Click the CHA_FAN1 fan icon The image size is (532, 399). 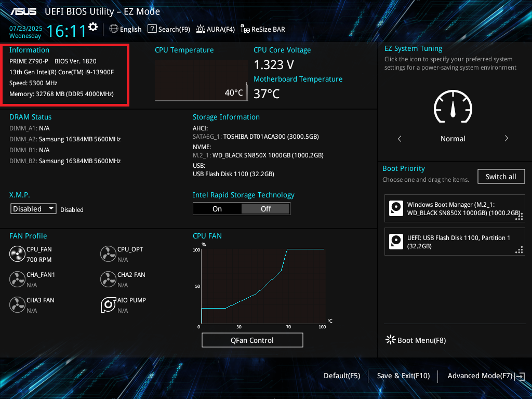17,279
